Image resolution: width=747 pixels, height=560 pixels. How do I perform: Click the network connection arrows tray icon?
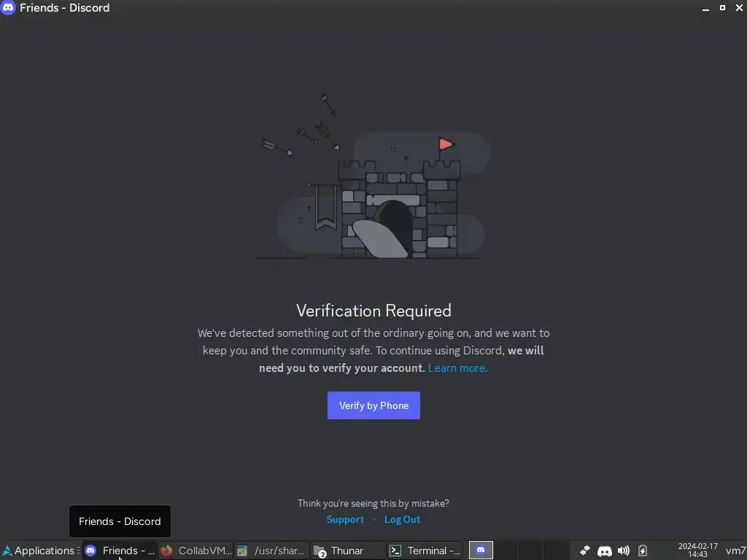pos(584,551)
